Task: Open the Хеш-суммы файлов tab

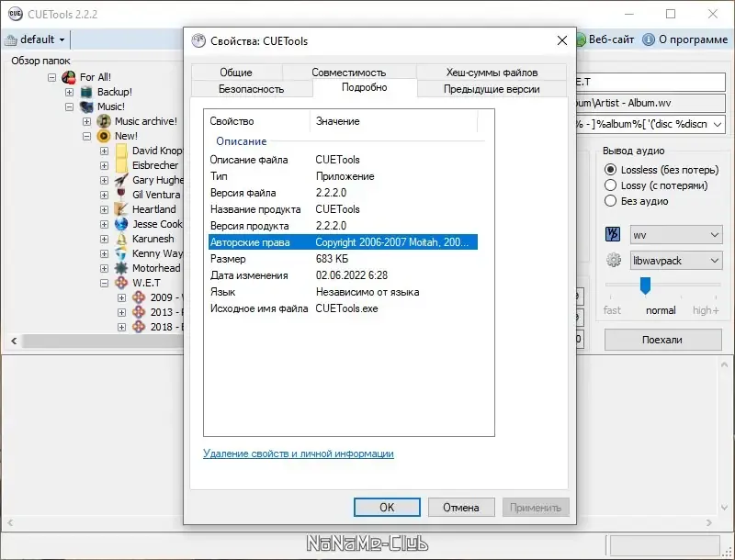Action: point(492,73)
